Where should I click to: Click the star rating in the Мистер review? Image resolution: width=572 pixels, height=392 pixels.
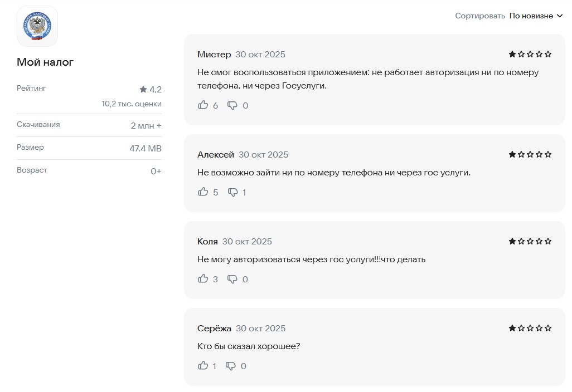click(x=530, y=54)
